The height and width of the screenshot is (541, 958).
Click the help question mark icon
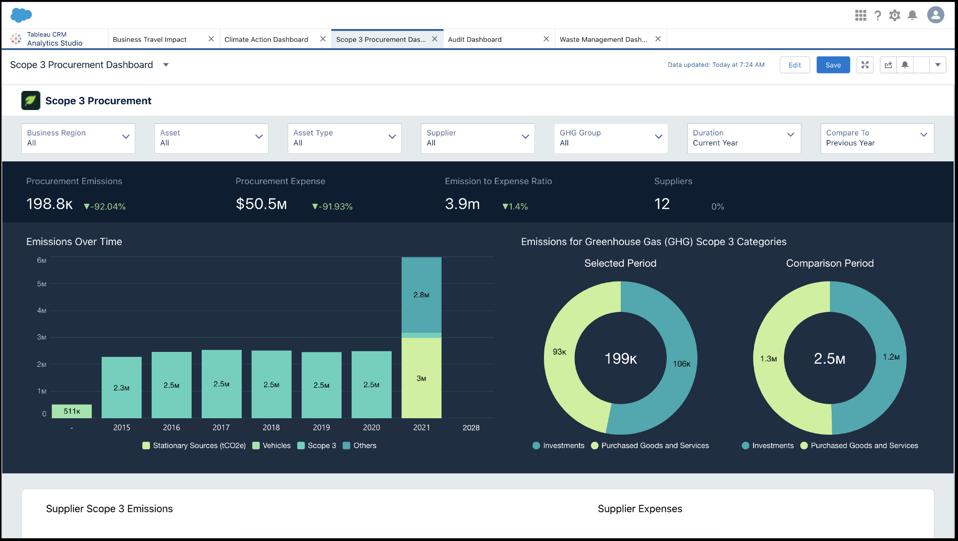point(878,15)
